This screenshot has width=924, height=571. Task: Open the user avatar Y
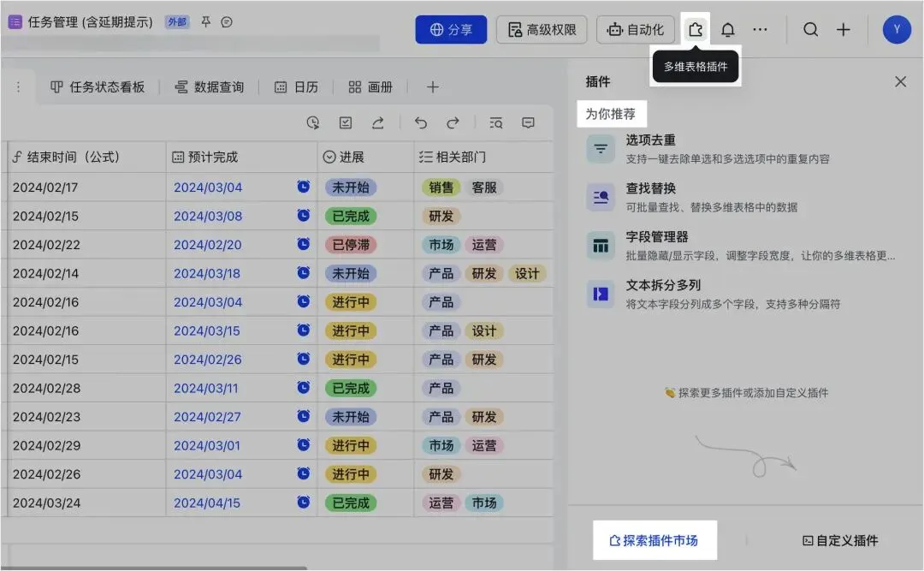click(897, 29)
